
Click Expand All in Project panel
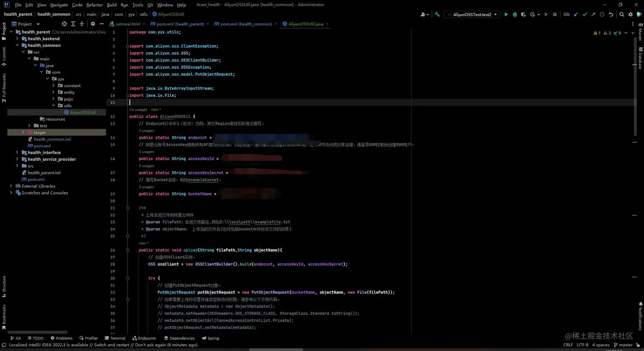[73, 24]
